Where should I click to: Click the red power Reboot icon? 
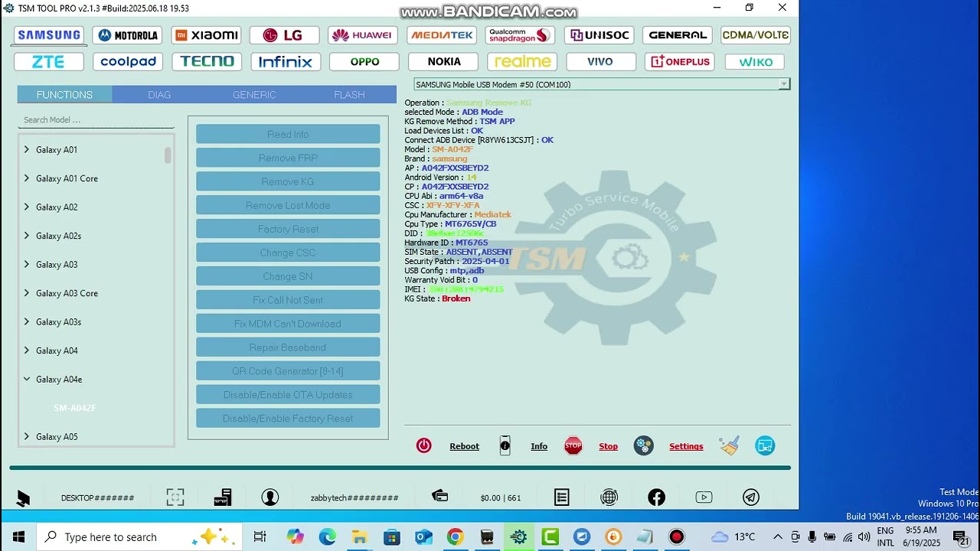tap(423, 446)
